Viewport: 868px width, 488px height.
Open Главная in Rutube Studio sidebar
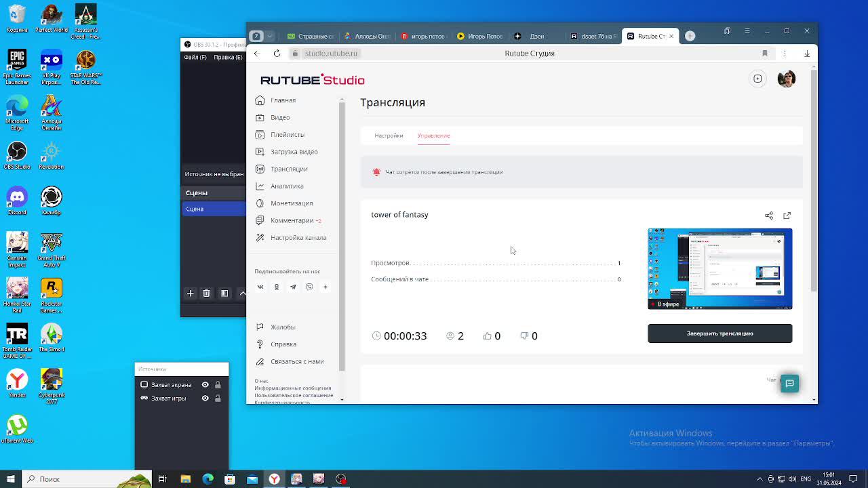283,100
